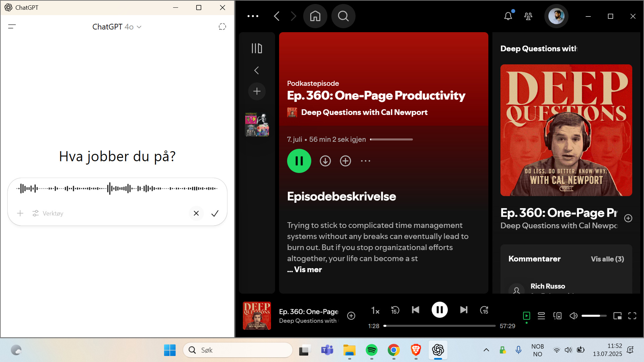This screenshot has height=362, width=644.
Task: Confirm voice recording with checkmark
Action: click(215, 214)
